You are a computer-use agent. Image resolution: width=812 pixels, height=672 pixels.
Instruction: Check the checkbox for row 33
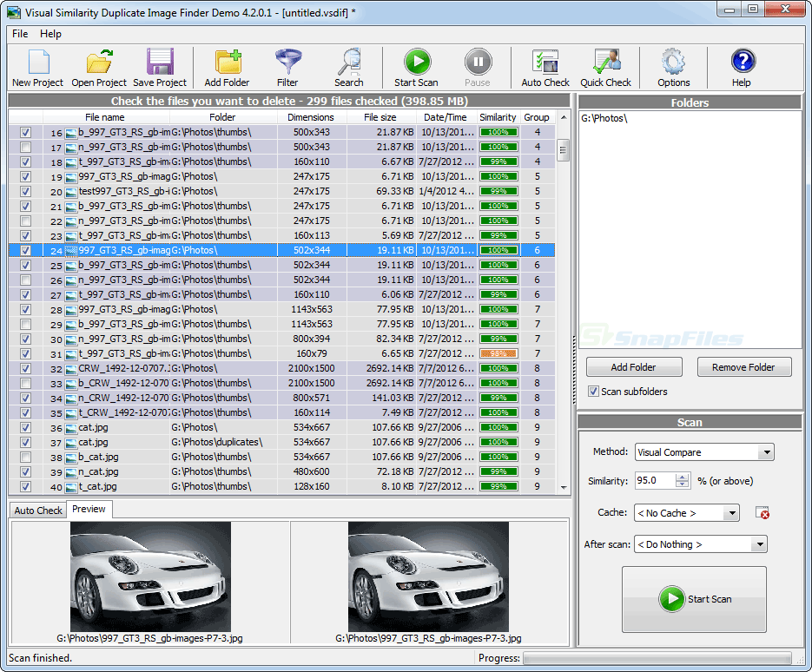[25, 383]
